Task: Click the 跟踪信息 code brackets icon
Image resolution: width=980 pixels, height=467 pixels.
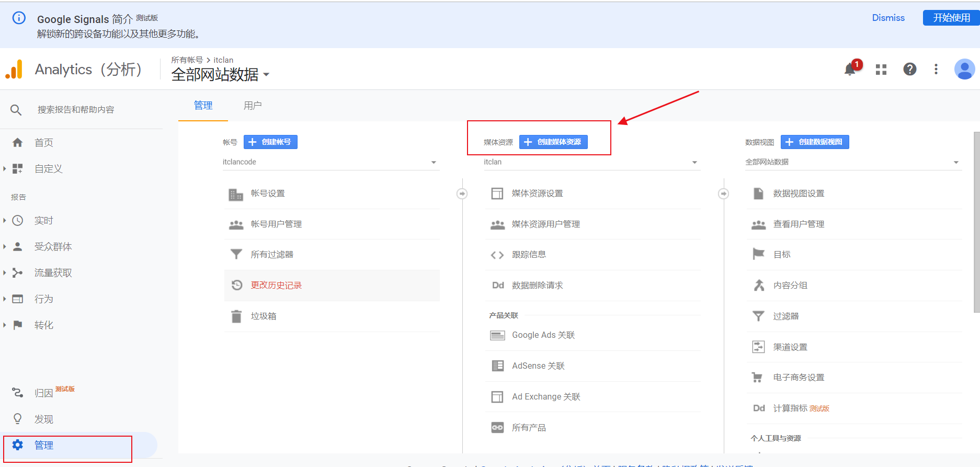Action: point(497,255)
